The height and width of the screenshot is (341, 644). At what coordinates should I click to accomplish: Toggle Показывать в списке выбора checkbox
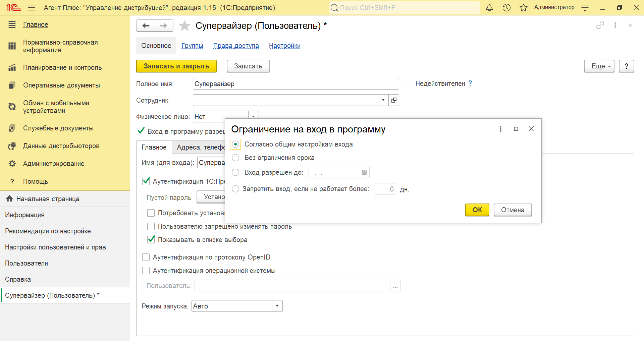151,239
